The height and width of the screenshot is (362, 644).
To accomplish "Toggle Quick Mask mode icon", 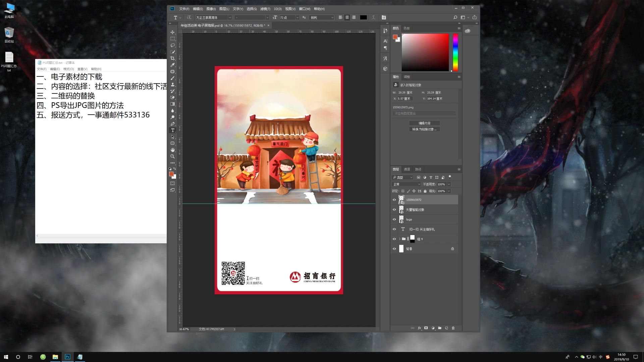I will pos(172,184).
